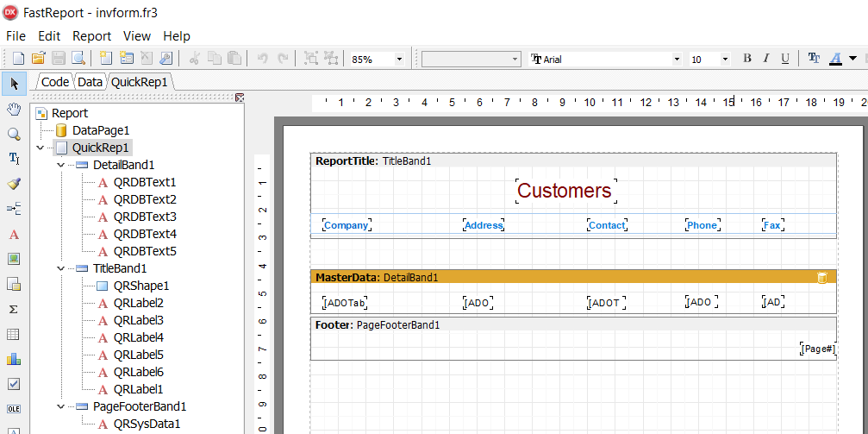Select DataPage1 in the report tree

point(101,131)
